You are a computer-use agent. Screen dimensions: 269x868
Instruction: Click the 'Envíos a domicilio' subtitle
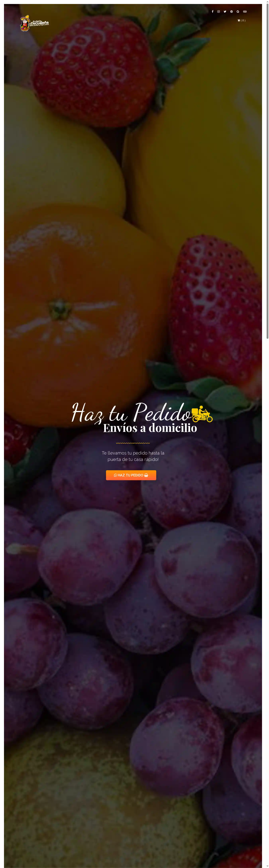point(150,428)
